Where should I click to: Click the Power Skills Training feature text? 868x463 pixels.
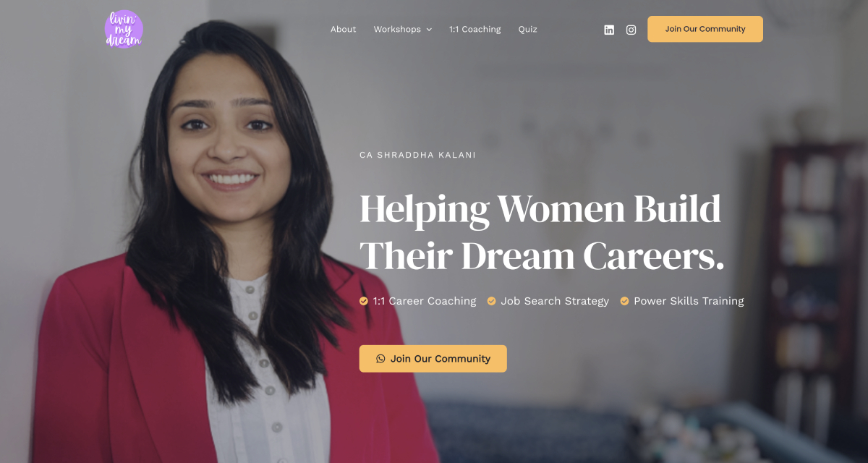click(x=689, y=301)
